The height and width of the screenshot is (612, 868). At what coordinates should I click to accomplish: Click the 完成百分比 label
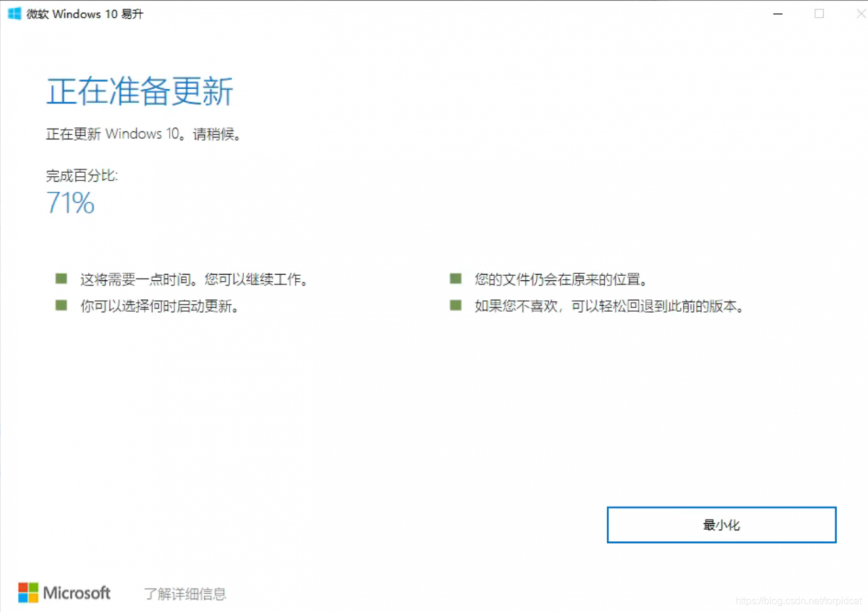pyautogui.click(x=82, y=176)
